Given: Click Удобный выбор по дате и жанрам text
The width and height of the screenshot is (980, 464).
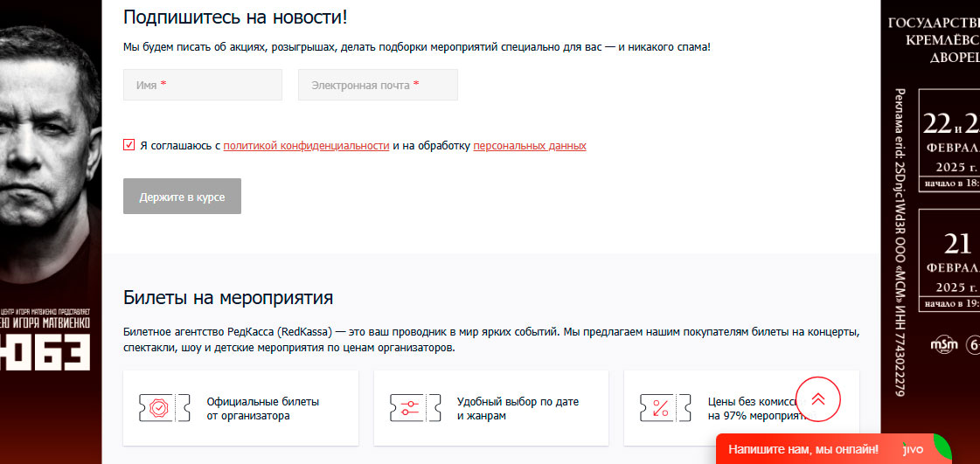Looking at the screenshot, I should [x=518, y=408].
